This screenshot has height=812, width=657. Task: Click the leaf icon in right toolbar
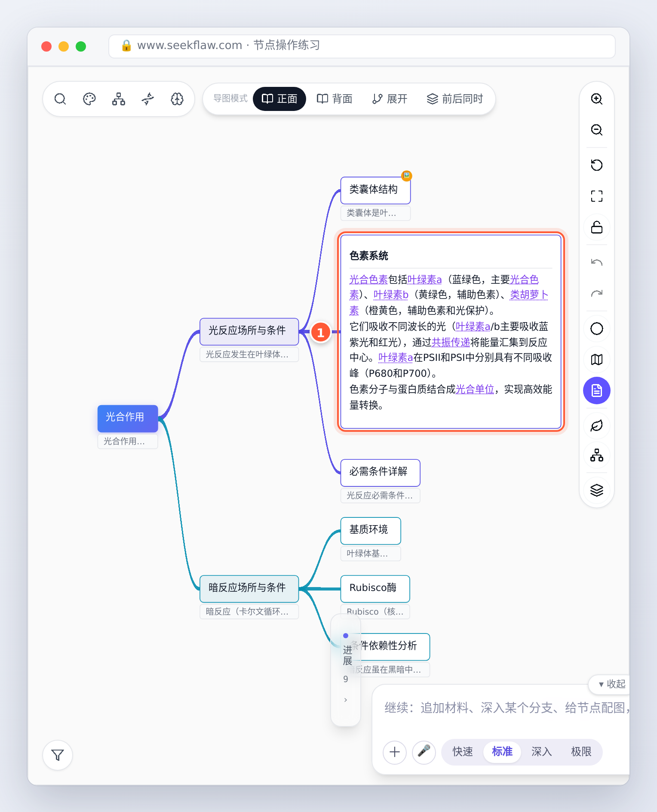[597, 426]
